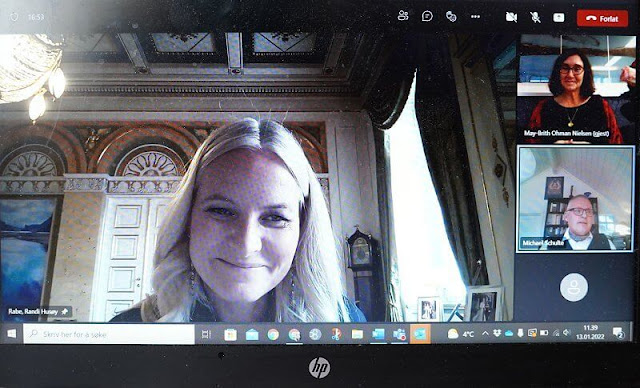Select Michael Schulte's video tile
Viewport: 640px width, 388px height.
coord(576,199)
